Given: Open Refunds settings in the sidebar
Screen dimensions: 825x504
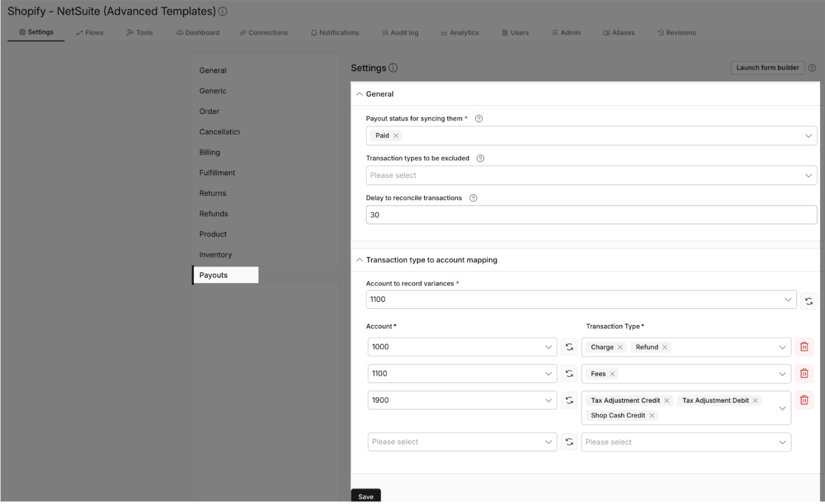Looking at the screenshot, I should click(x=214, y=213).
